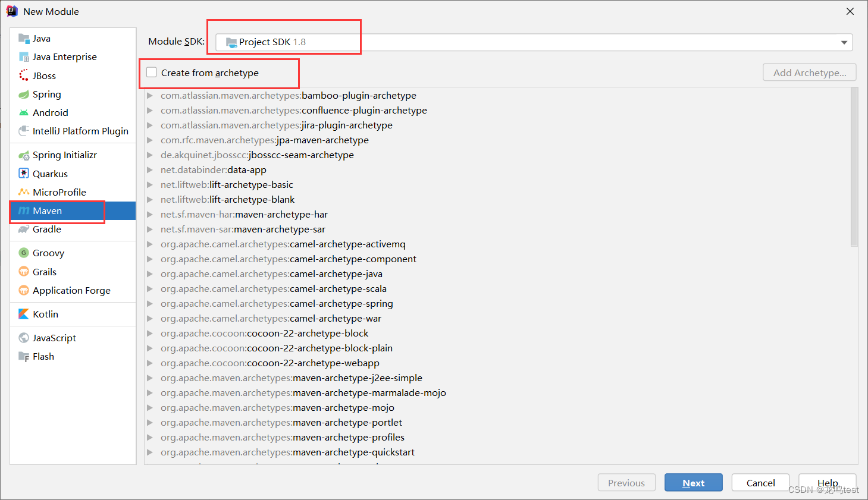Select cocoon-22-archetype-block-plain entry
This screenshot has width=868, height=500.
point(277,348)
